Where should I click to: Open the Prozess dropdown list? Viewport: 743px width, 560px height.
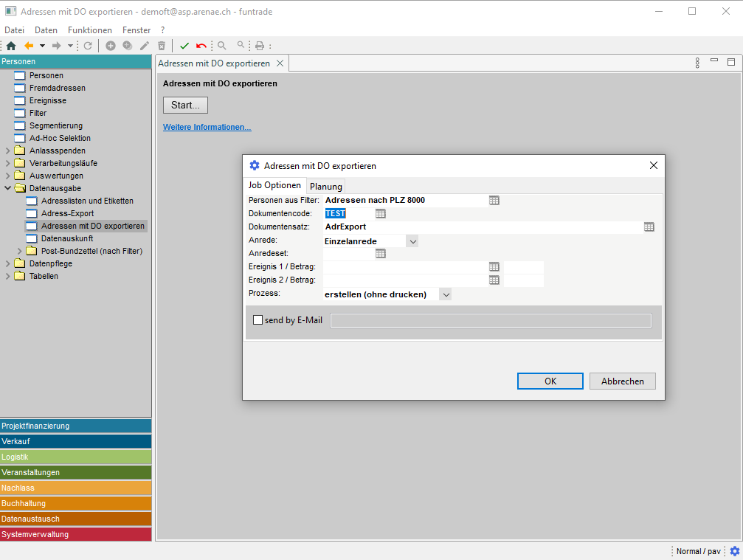pyautogui.click(x=445, y=294)
